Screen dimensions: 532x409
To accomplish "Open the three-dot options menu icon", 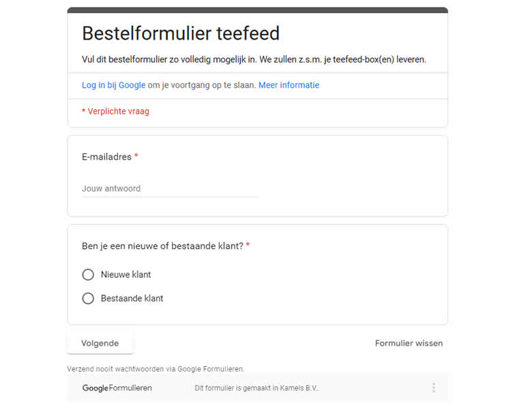I will tap(433, 388).
